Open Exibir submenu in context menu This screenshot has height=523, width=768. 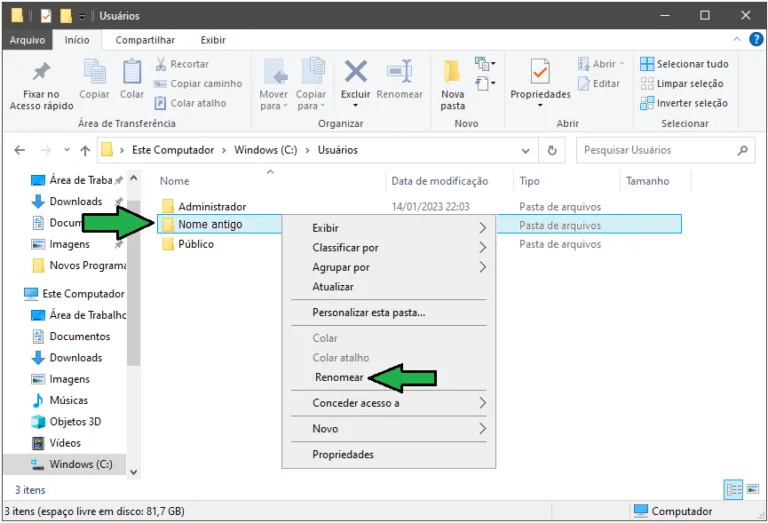pyautogui.click(x=389, y=228)
